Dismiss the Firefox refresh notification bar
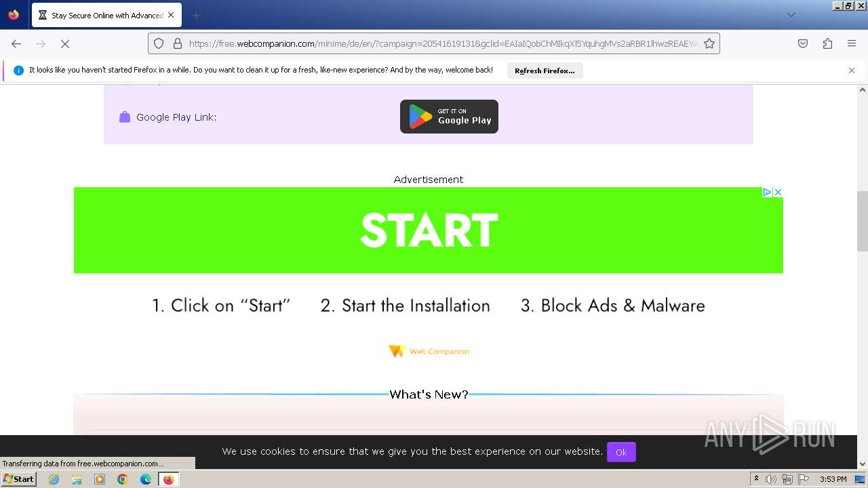 click(852, 70)
